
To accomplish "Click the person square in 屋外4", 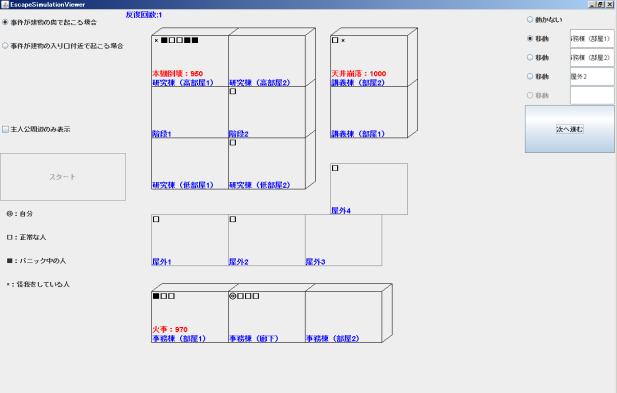I will (x=335, y=168).
